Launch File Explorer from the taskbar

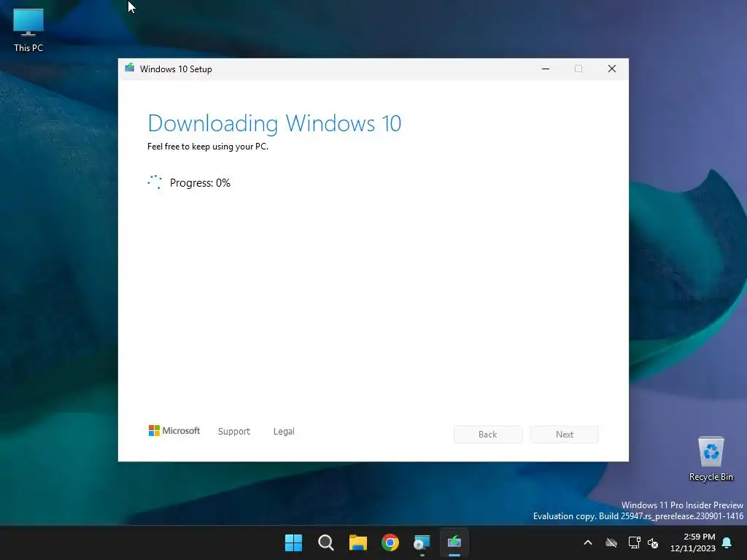pos(357,542)
